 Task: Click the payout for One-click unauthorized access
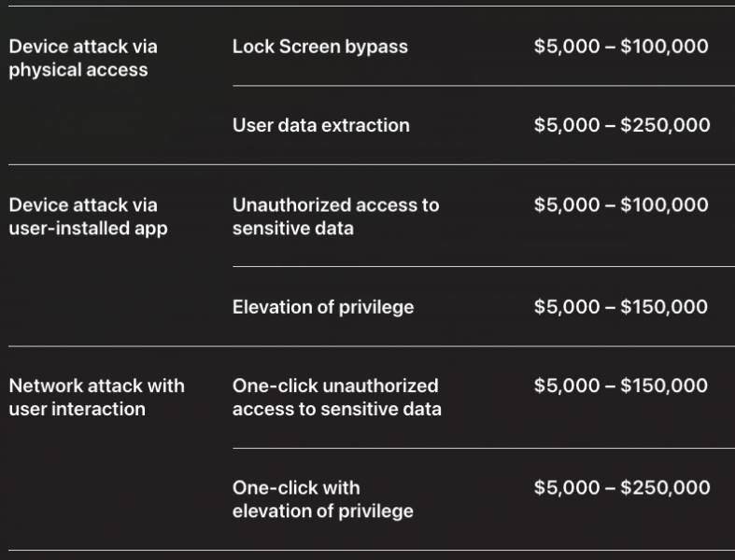pos(621,385)
